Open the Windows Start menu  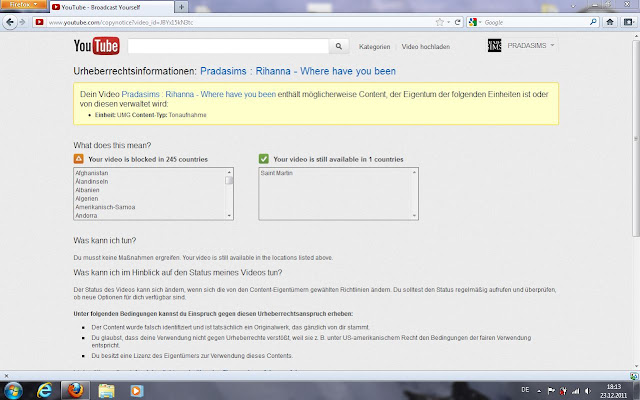pyautogui.click(x=13, y=391)
